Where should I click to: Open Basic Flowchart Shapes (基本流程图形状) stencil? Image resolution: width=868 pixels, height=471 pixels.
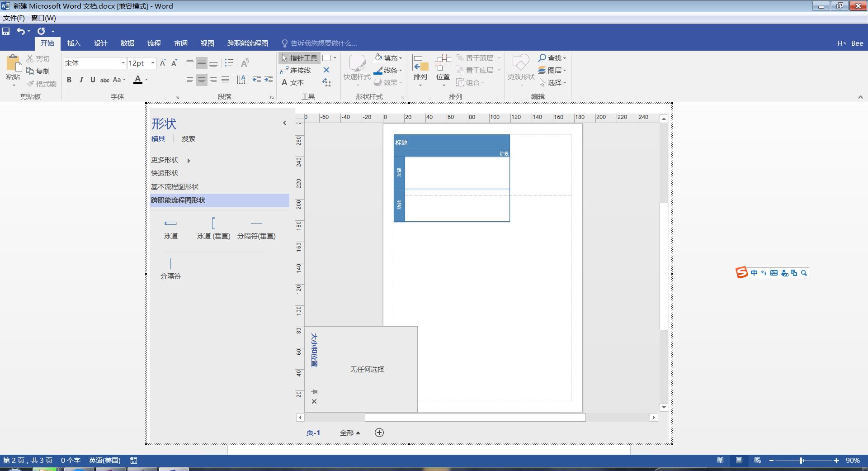tap(175, 187)
